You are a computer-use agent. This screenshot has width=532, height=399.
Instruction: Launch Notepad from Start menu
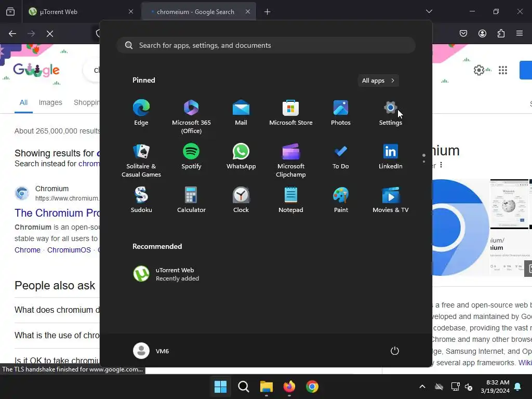point(291,200)
